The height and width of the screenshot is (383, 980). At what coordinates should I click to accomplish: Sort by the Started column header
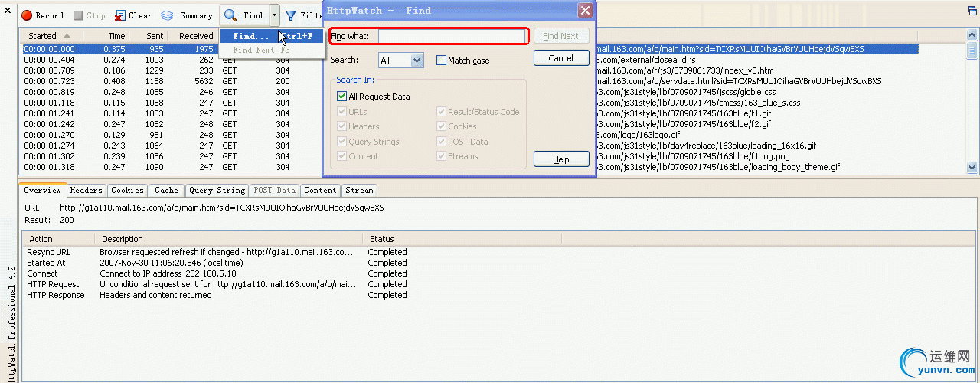tap(51, 36)
